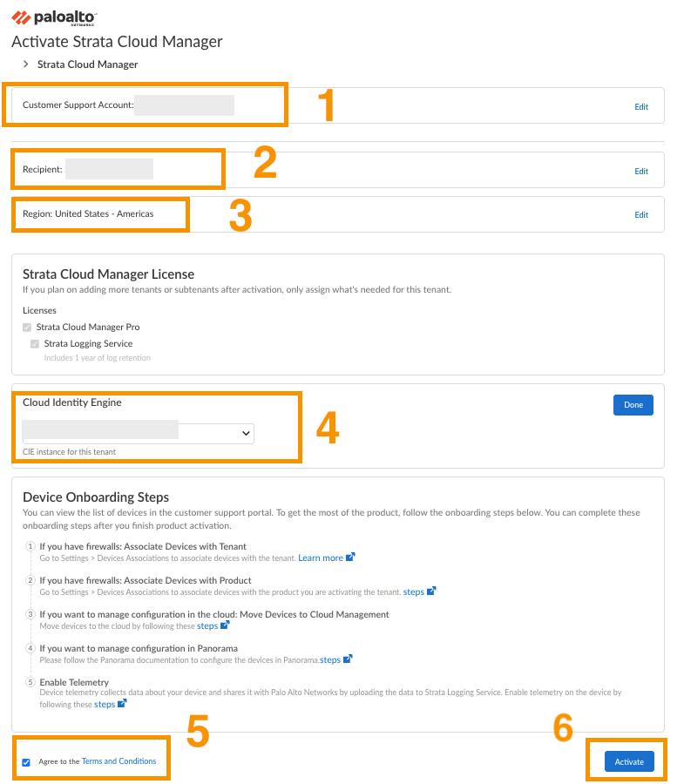The image size is (684, 784).
Task: Click the Palo Alto Networks logo
Action: [53, 17]
